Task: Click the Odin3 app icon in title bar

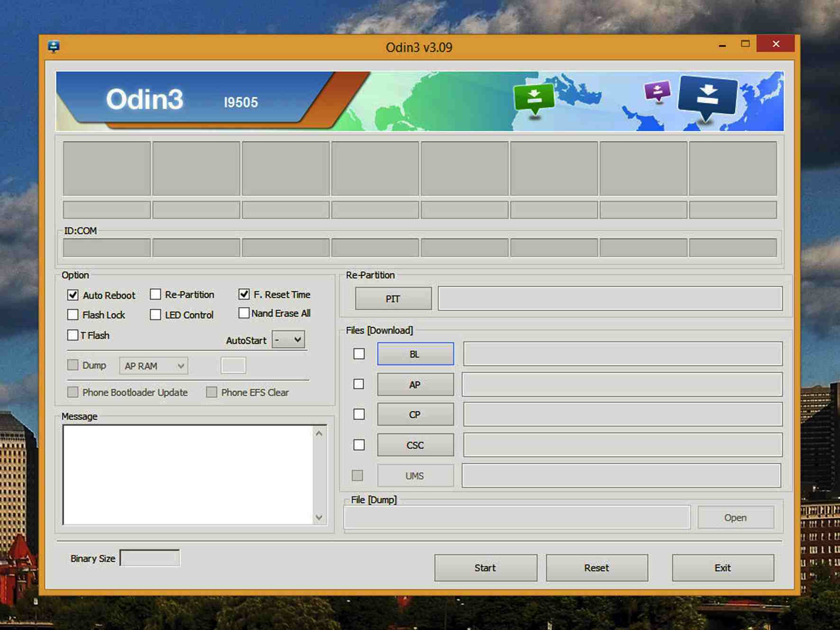Action: point(54,46)
